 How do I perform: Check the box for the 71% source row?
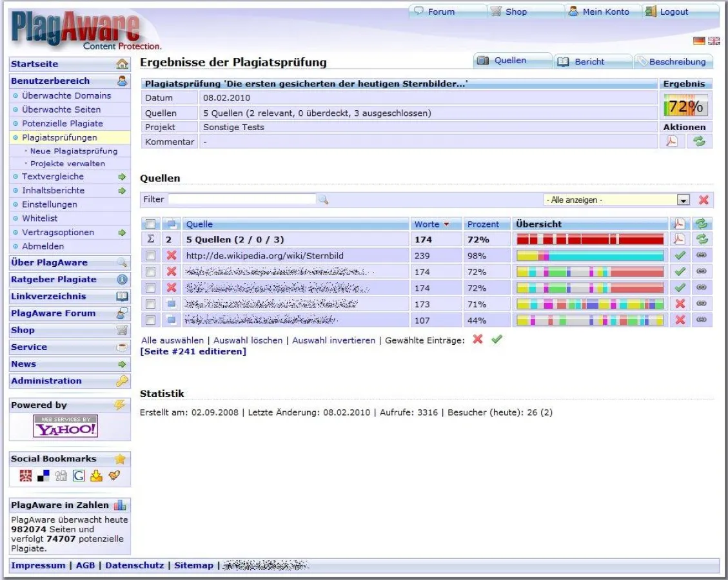tap(150, 304)
